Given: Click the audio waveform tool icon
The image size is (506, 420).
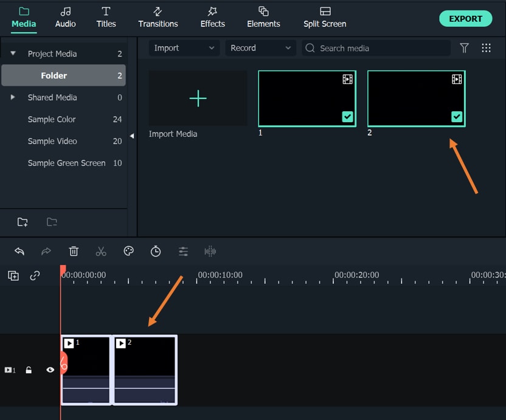Looking at the screenshot, I should click(210, 251).
